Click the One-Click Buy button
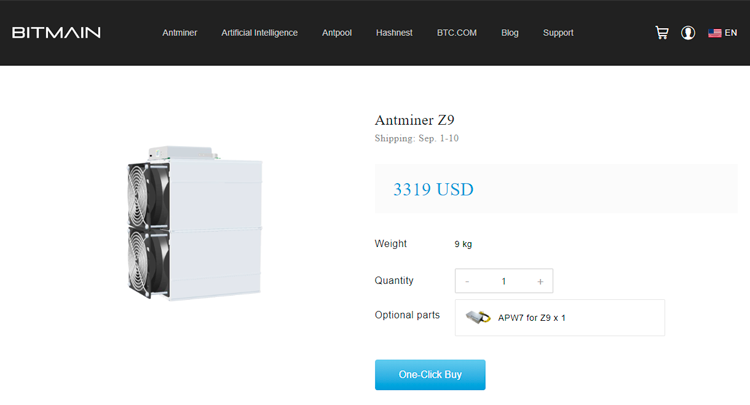 pos(430,374)
